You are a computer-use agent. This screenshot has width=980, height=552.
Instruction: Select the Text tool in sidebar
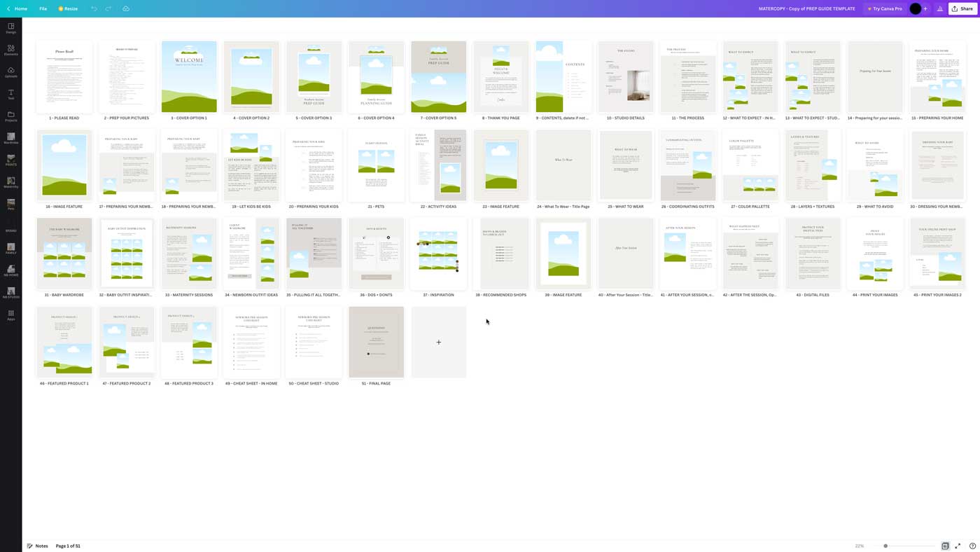coord(10,95)
